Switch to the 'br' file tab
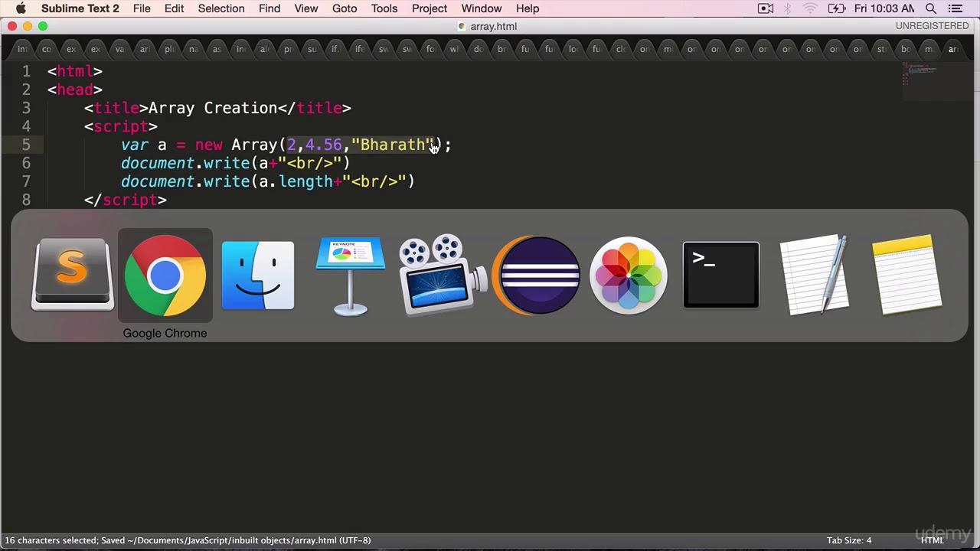The image size is (980, 551). [x=501, y=49]
